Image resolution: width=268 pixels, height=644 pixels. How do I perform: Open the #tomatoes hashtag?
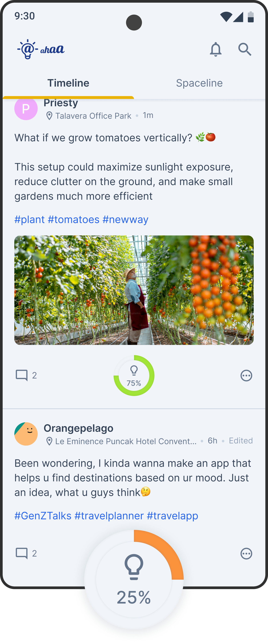(73, 219)
